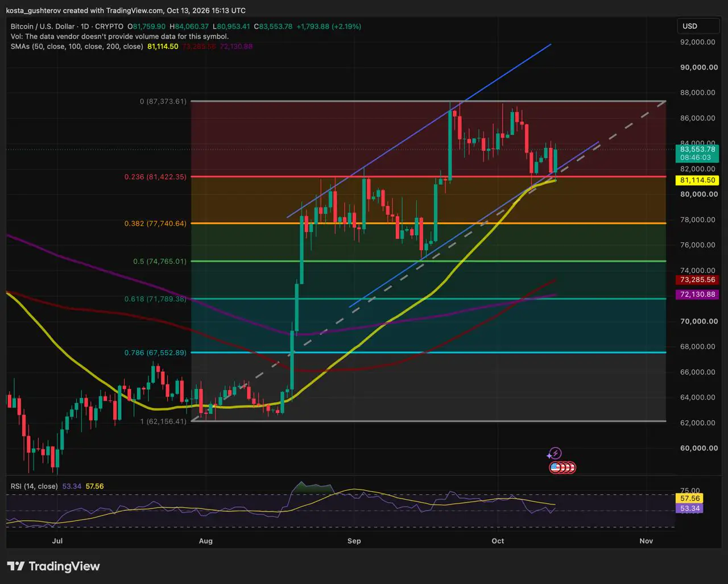Click the yellow 81,114.50 SMA legend value
Screen dimensions: 728x584
[x=163, y=46]
